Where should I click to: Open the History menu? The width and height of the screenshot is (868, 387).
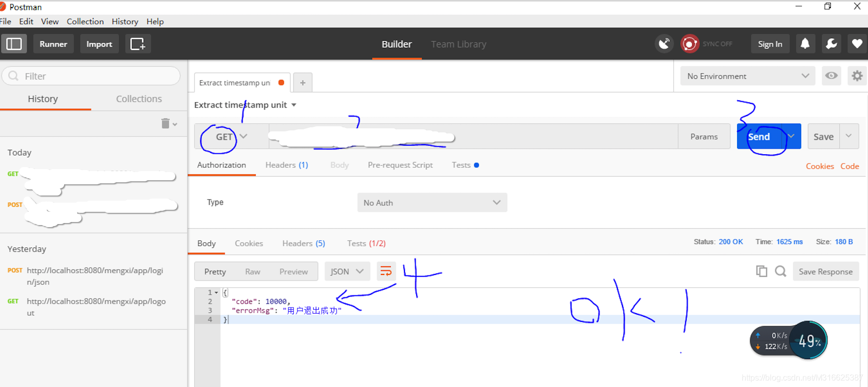pyautogui.click(x=125, y=21)
